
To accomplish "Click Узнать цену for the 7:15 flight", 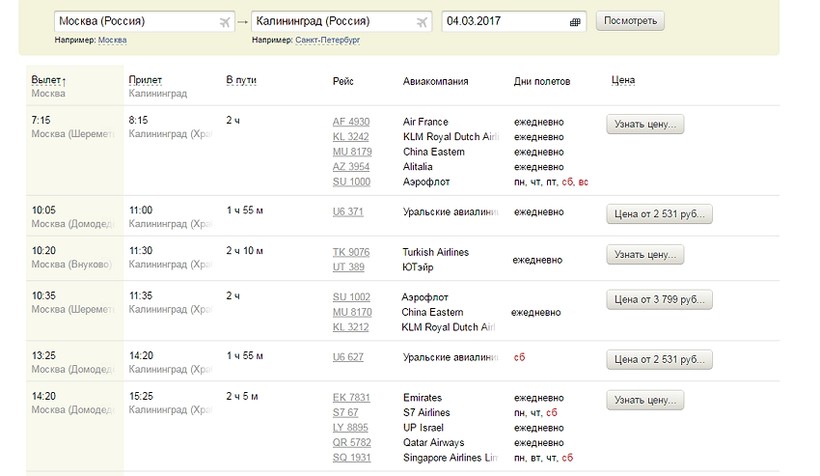I will 645,124.
